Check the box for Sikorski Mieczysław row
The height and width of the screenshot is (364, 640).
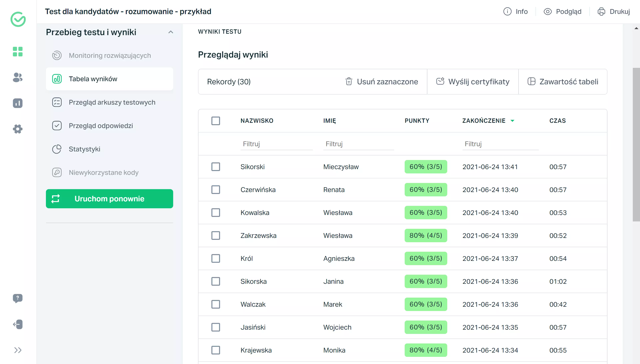point(215,167)
